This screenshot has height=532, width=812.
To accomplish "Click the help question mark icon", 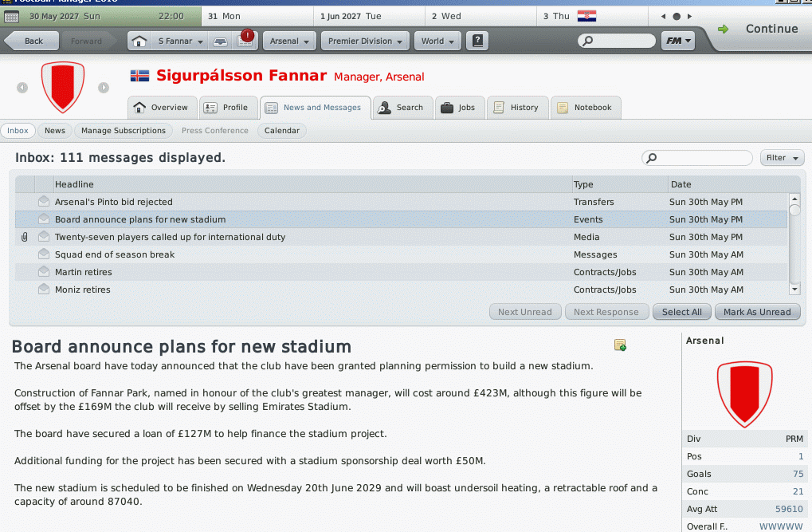I will pos(477,41).
